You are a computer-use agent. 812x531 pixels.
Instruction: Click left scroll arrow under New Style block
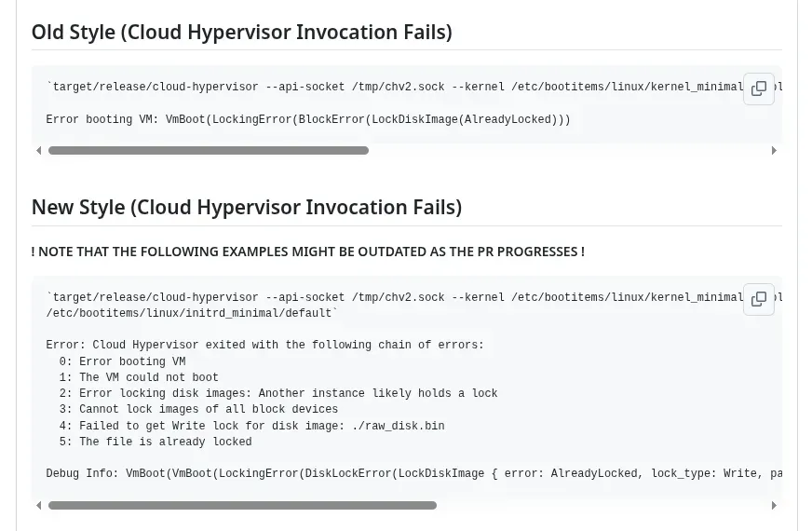[x=38, y=505]
